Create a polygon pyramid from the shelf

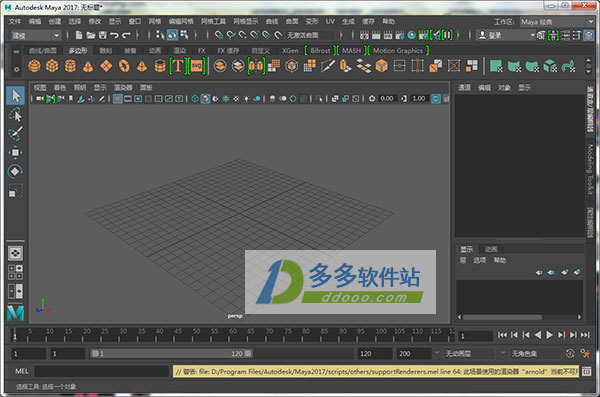pos(142,66)
